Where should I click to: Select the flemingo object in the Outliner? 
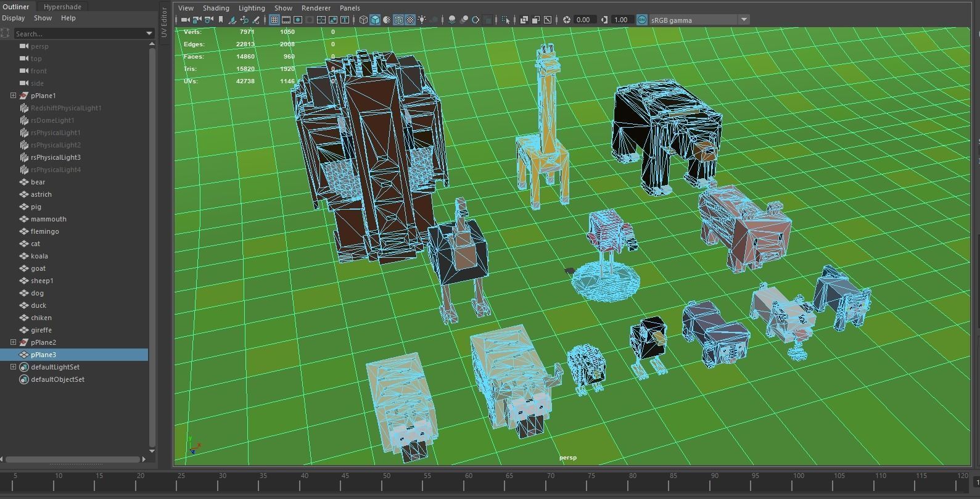45,231
